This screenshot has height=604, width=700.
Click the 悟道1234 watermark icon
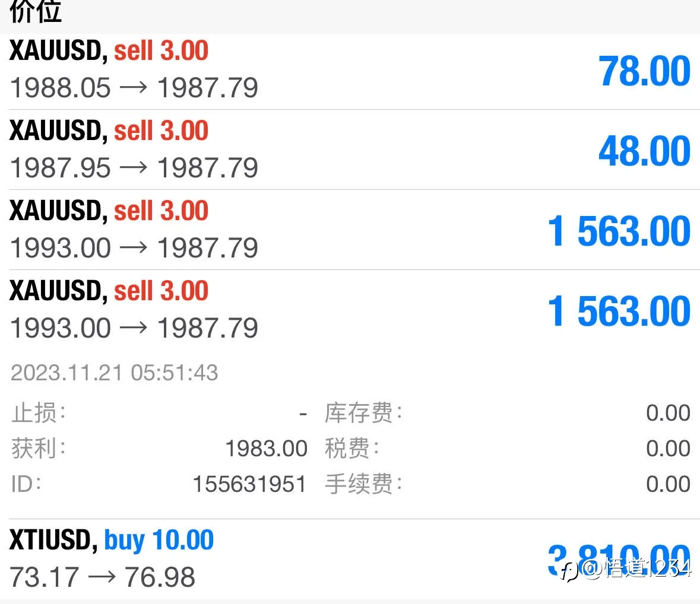(570, 571)
